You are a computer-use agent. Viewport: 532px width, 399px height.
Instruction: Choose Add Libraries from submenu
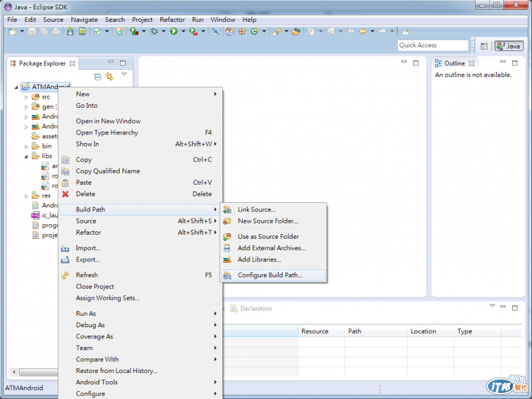coord(273,259)
